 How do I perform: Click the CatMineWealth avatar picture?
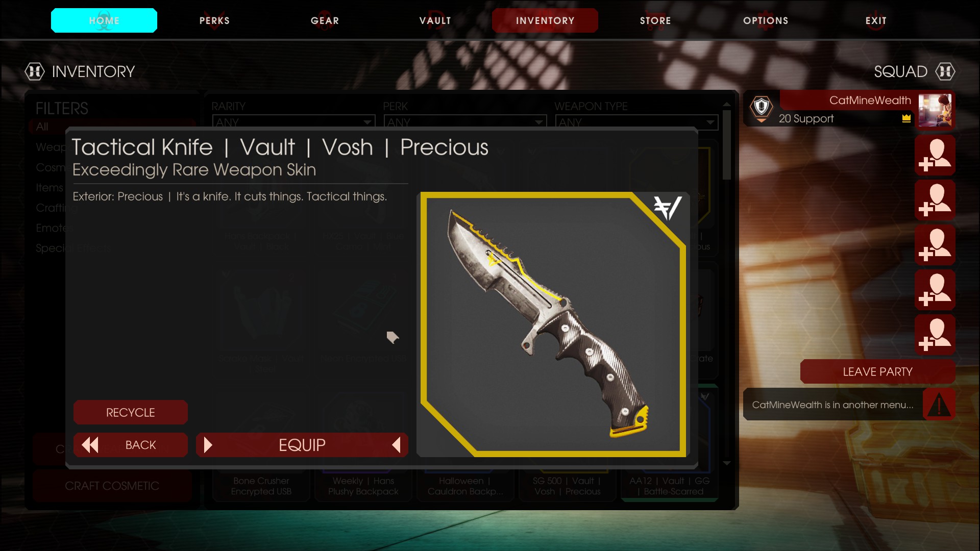[935, 110]
